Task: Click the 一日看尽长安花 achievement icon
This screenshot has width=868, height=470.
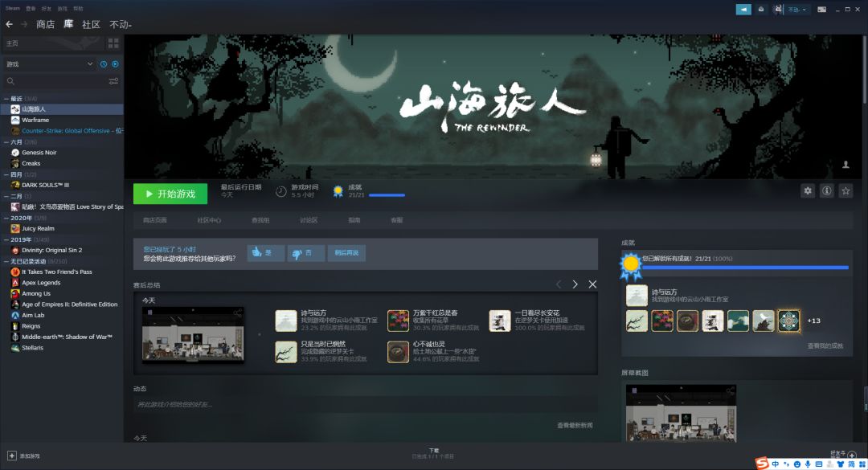Action: click(x=500, y=321)
